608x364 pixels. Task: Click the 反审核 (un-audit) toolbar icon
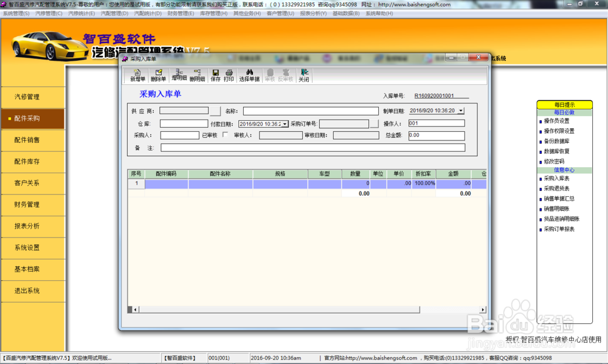[x=285, y=75]
